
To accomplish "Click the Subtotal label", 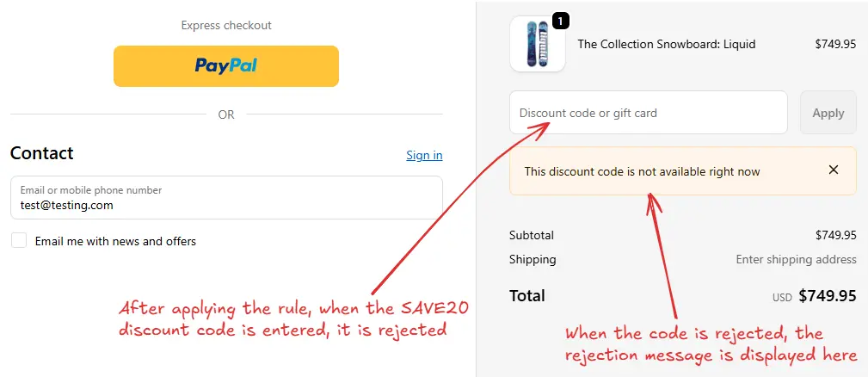I will click(x=532, y=235).
